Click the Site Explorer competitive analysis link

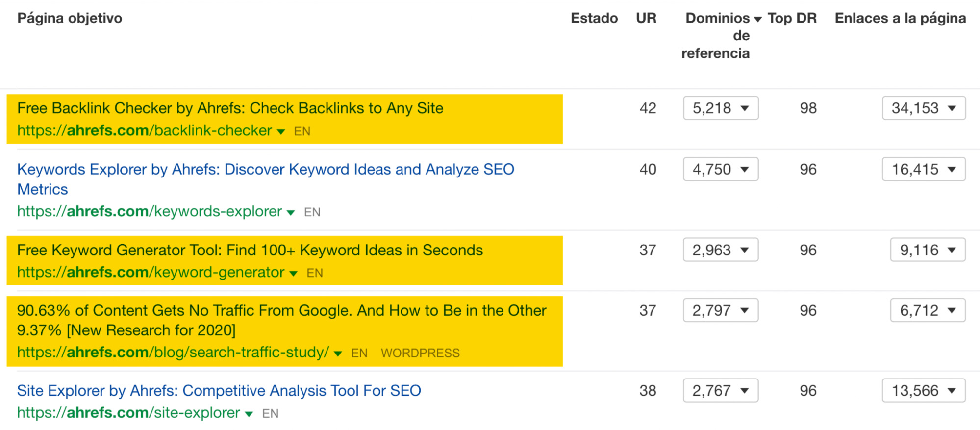tap(219, 391)
